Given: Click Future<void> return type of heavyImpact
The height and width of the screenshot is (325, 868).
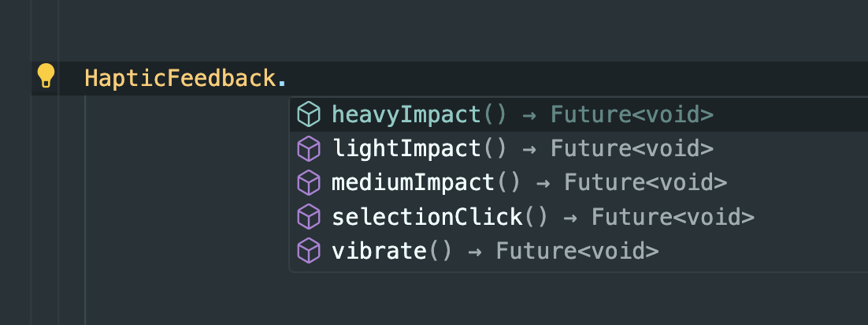Looking at the screenshot, I should (x=632, y=115).
